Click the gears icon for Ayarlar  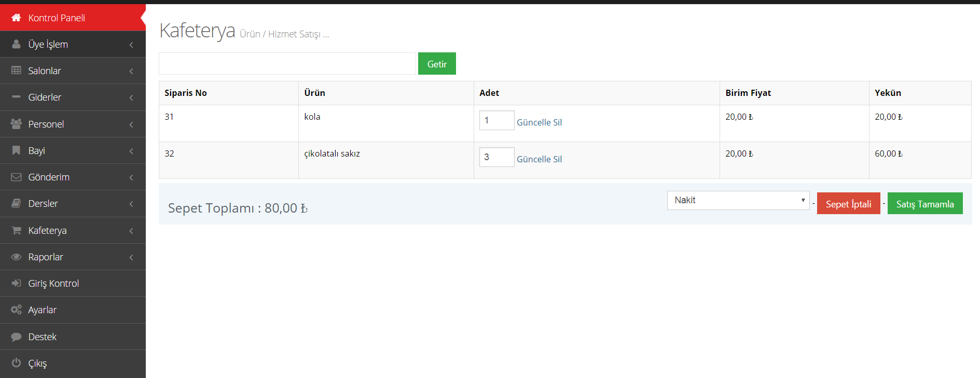click(16, 310)
